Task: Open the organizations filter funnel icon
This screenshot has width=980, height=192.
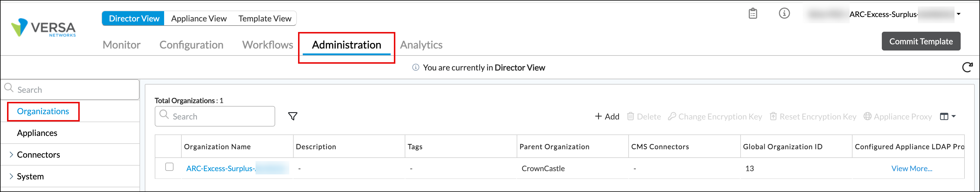Action: pyautogui.click(x=292, y=116)
